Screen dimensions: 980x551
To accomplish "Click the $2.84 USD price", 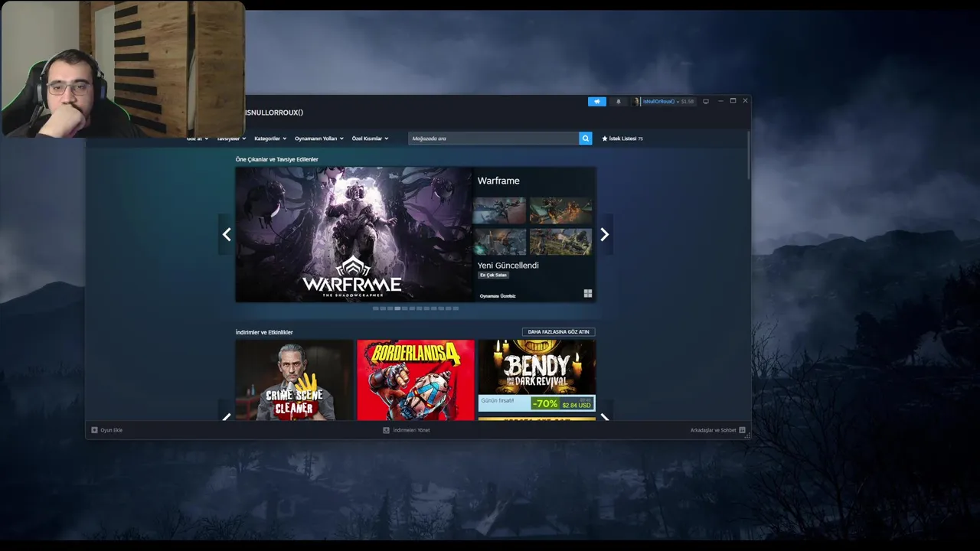I will coord(576,406).
